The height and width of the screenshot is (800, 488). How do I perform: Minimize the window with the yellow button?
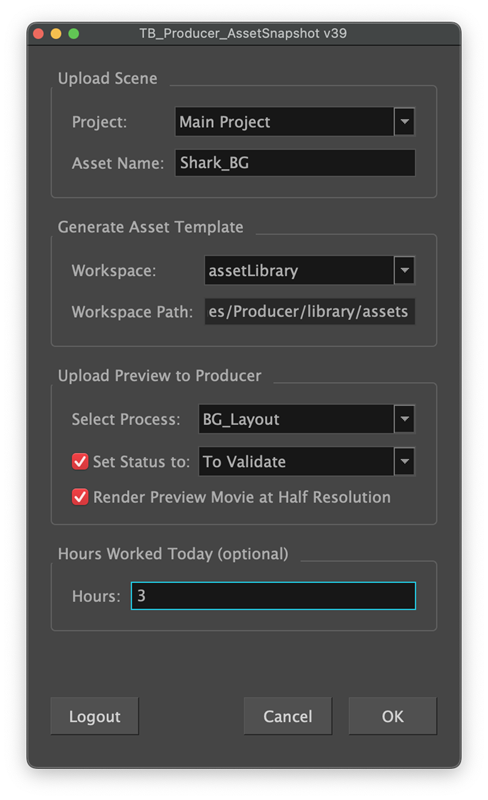[x=56, y=34]
